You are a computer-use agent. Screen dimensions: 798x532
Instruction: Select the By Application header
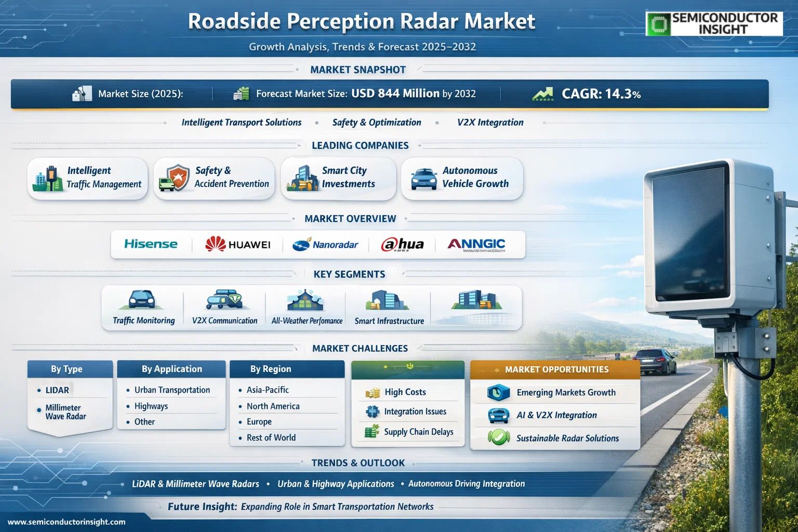[x=171, y=369]
